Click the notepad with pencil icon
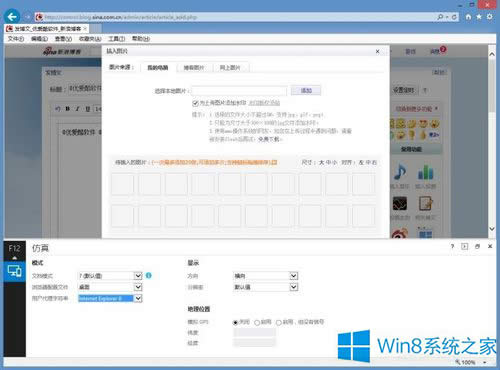 click(x=425, y=203)
